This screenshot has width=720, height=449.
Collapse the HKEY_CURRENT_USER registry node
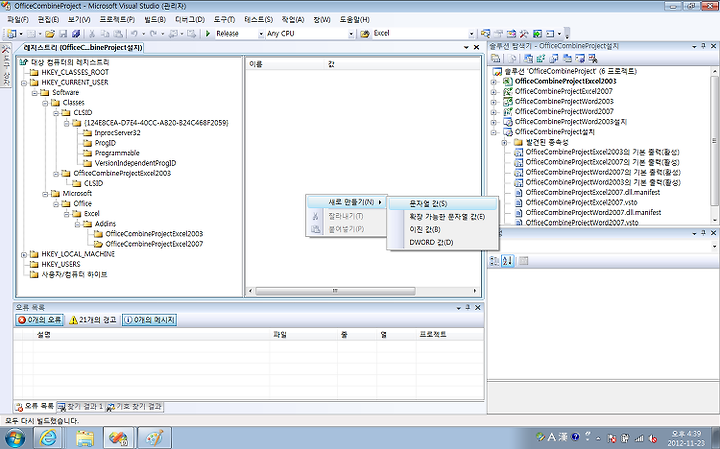[x=24, y=83]
